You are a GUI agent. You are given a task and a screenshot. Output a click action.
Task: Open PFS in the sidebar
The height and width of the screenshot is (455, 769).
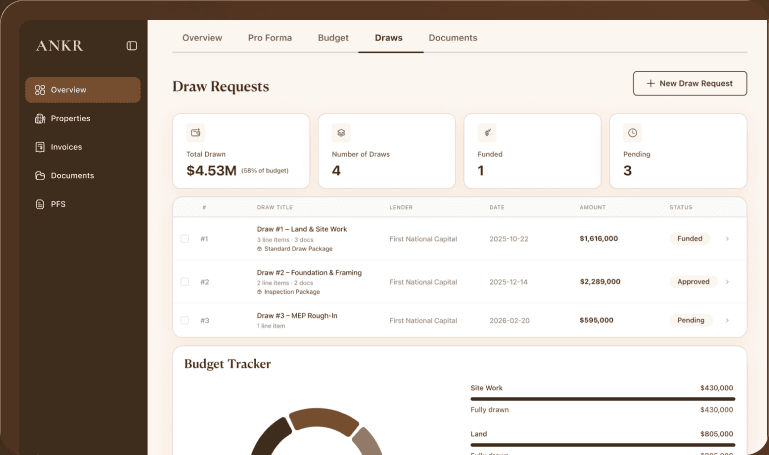coord(82,204)
